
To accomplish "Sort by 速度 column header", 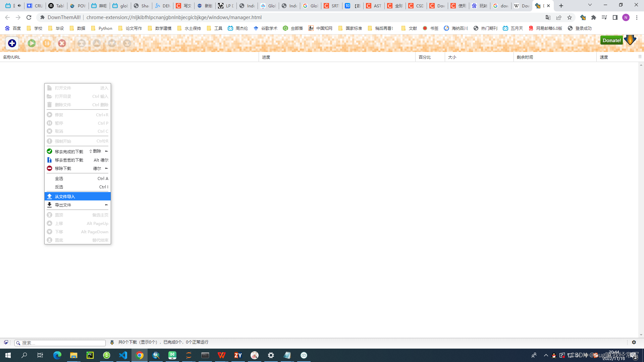I will (x=617, y=57).
